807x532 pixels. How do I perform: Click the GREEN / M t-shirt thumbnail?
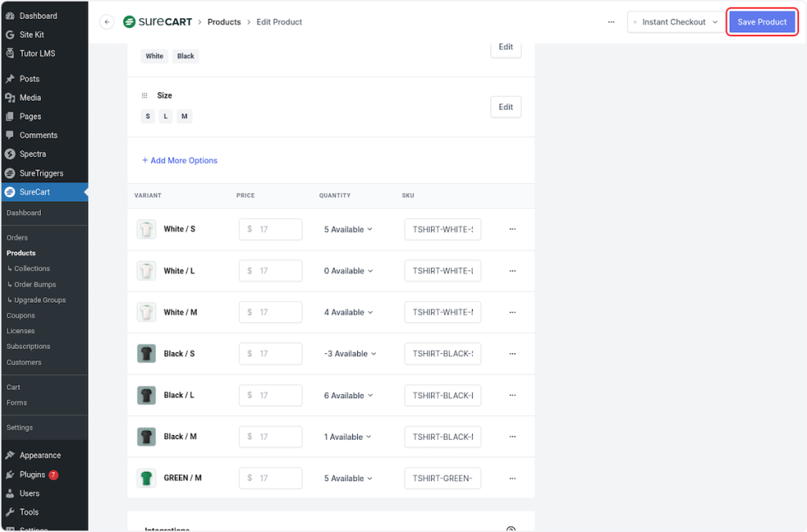[x=147, y=478]
